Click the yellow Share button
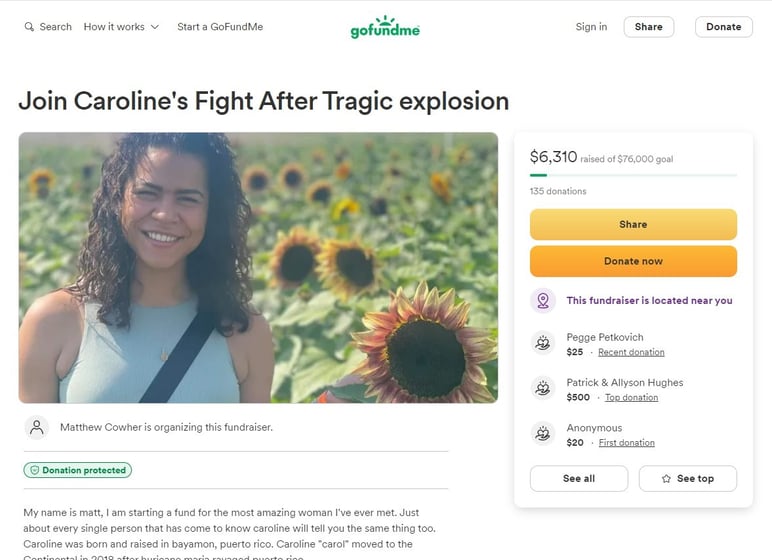This screenshot has height=560, width=772. tap(633, 225)
